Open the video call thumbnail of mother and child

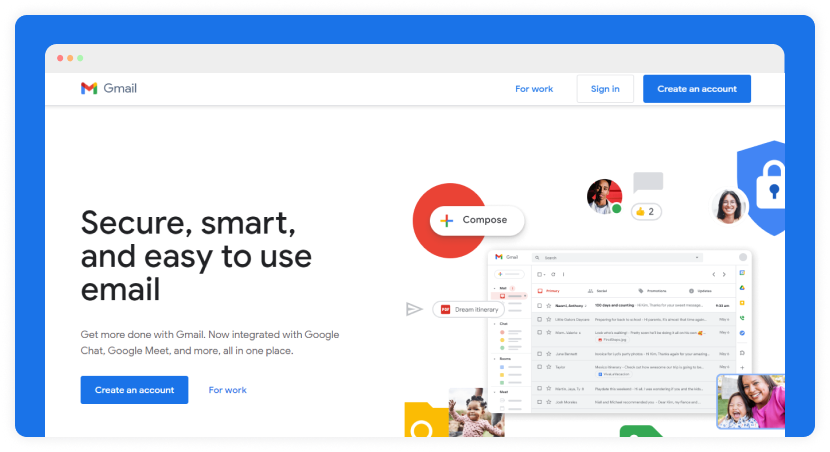(751, 401)
